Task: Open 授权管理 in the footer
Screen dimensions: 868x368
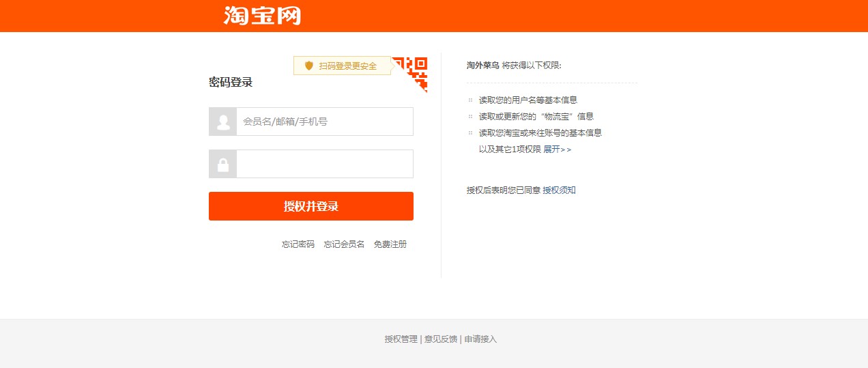Action: coord(401,339)
